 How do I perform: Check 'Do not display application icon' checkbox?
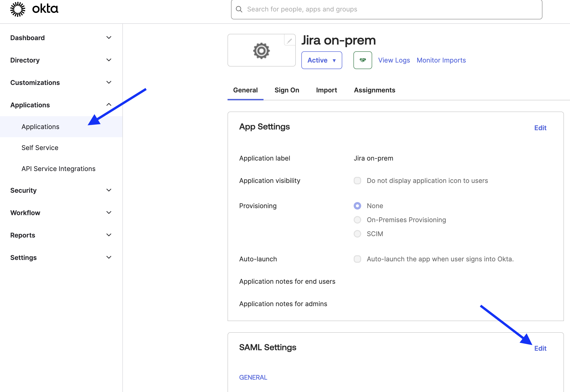[357, 181]
